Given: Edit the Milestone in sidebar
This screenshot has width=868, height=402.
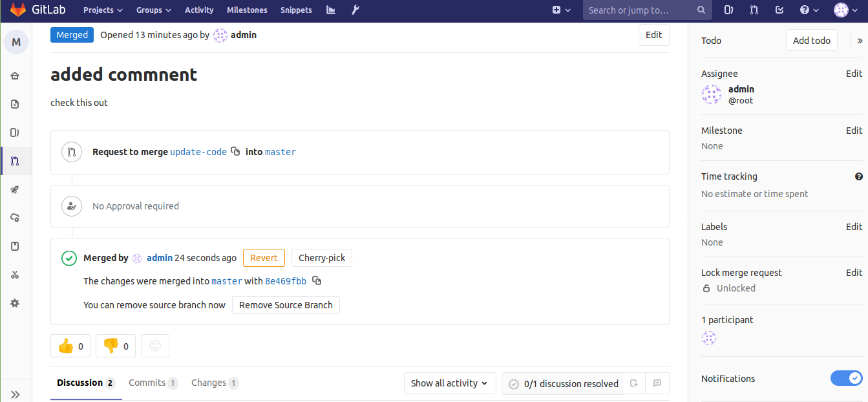Looking at the screenshot, I should [x=854, y=131].
